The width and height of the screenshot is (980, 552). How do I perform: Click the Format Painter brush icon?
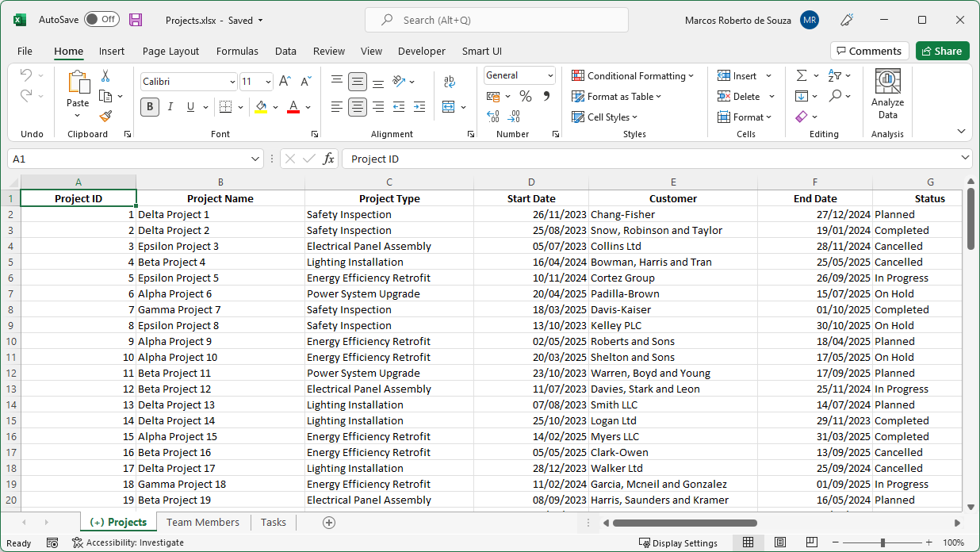point(105,116)
